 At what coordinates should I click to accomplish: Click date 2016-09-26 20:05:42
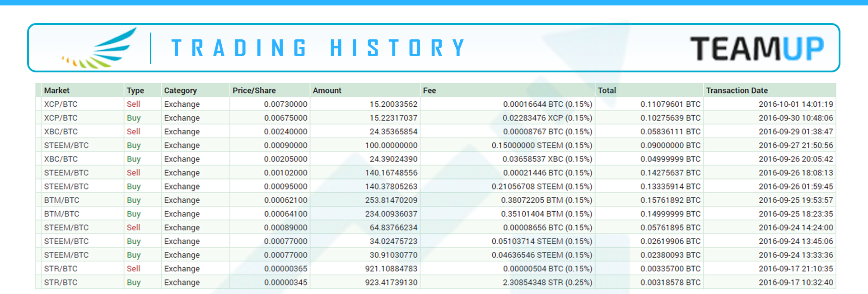tap(796, 159)
